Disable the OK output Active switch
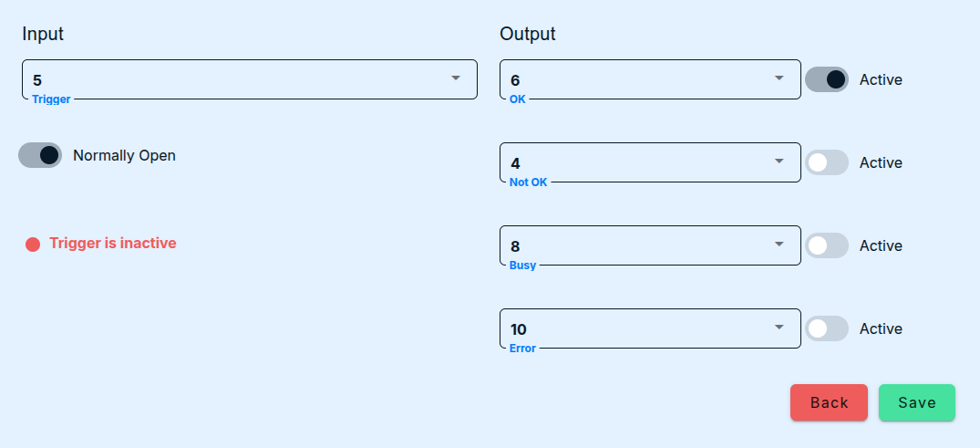Image resolution: width=980 pixels, height=448 pixels. 827,79
